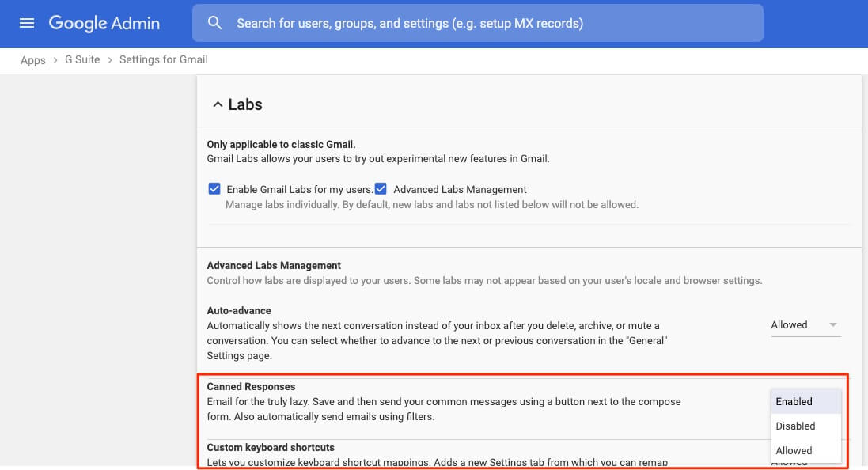Screen dimensions: 868x470
Task: Open the Auto-advance Allowed dropdown
Action: click(x=804, y=325)
